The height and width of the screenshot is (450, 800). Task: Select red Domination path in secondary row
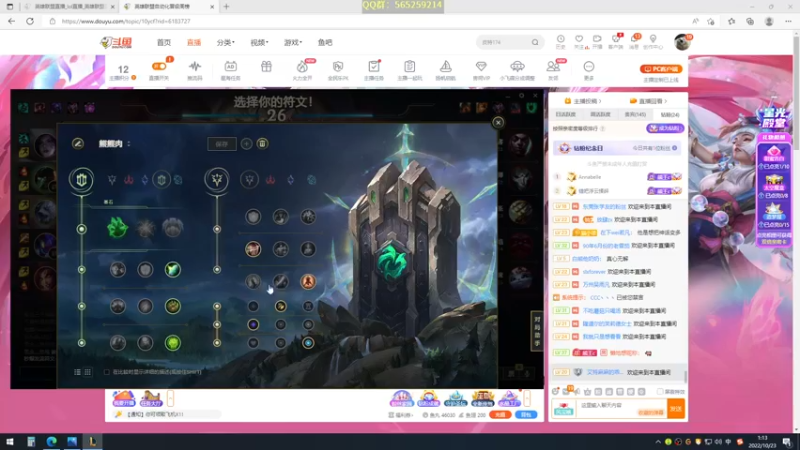pos(270,180)
